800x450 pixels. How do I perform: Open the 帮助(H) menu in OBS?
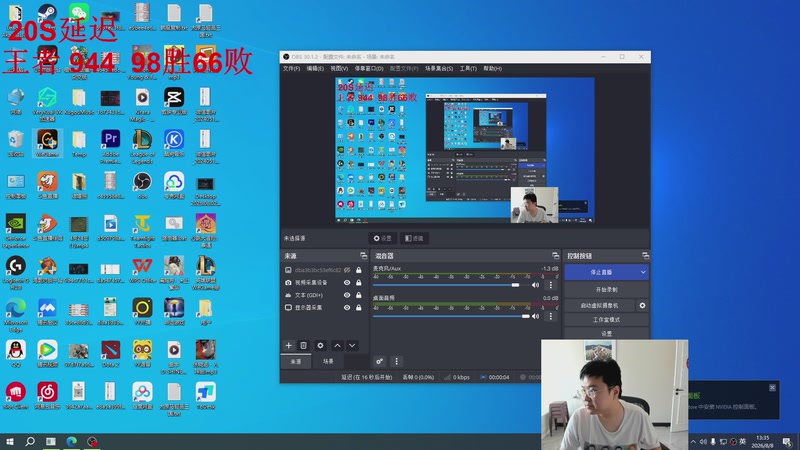[x=492, y=68]
